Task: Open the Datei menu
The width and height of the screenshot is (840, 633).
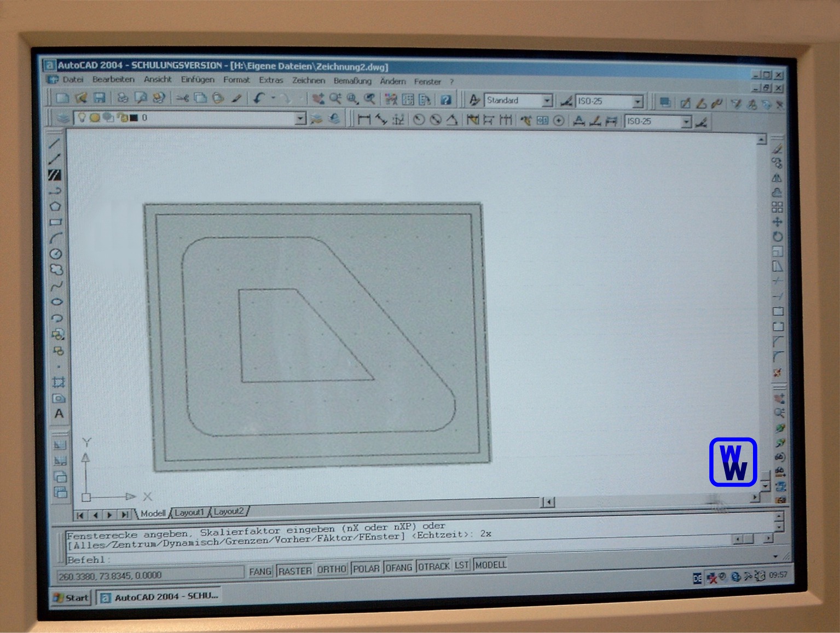Action: tap(73, 79)
